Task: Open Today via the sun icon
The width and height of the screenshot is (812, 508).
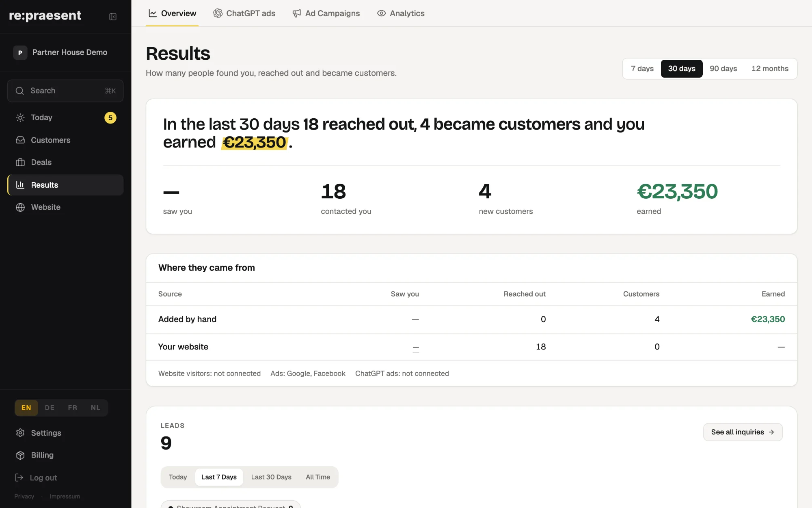Action: 20,118
